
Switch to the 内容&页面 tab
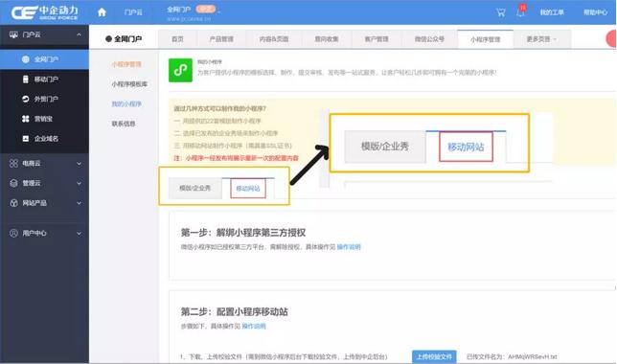pyautogui.click(x=274, y=39)
